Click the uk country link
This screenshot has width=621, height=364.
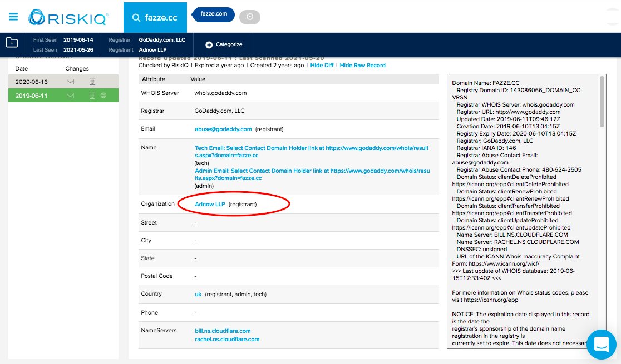coord(198,295)
